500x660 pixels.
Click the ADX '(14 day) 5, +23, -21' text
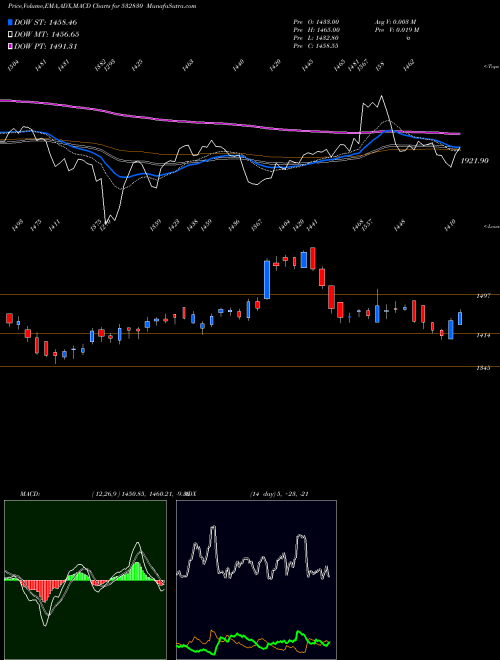tap(279, 494)
